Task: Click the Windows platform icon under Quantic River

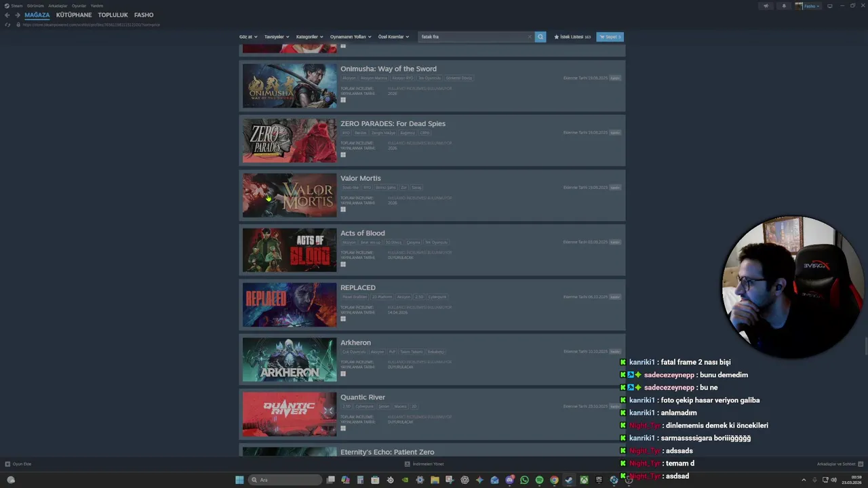Action: coord(343,428)
